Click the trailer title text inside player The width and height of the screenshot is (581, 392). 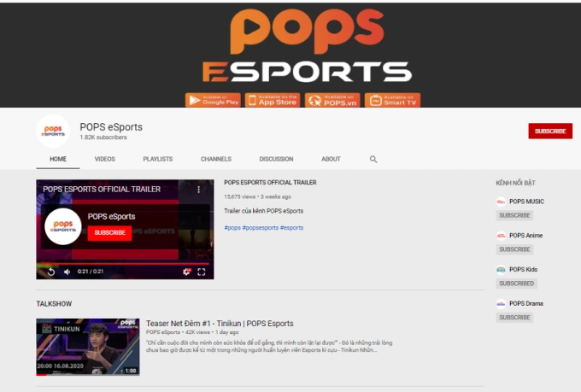pos(102,190)
